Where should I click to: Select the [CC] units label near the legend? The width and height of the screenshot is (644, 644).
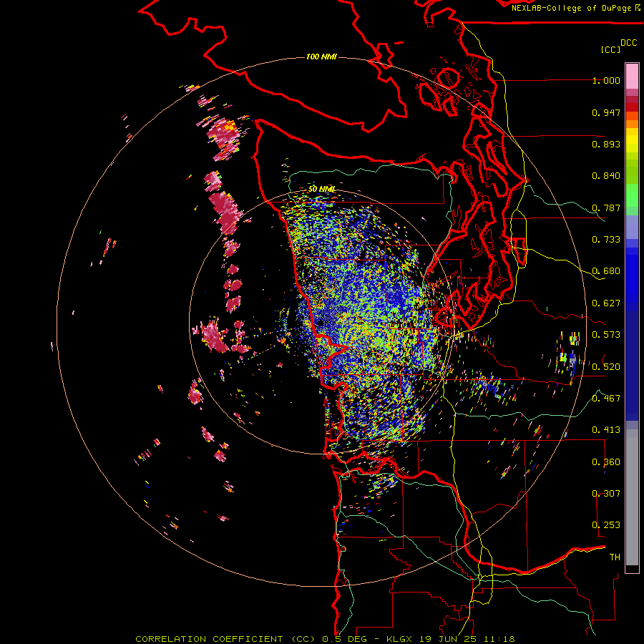point(611,49)
